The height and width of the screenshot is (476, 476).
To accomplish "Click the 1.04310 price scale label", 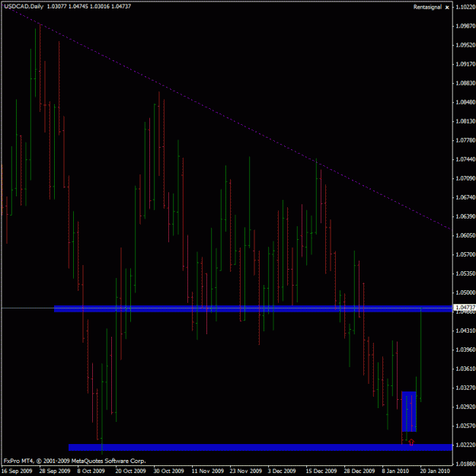I will point(465,331).
